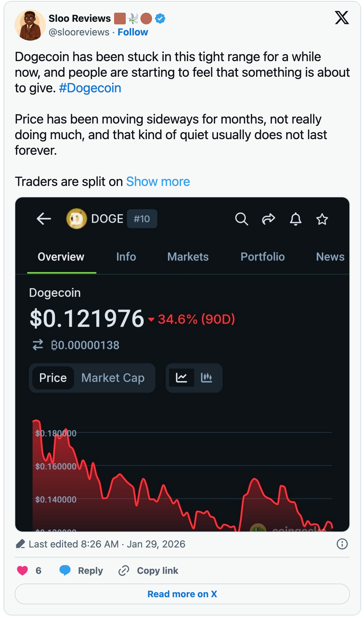Follow the Sloo Reviews account
The height and width of the screenshot is (619, 364).
click(x=133, y=32)
